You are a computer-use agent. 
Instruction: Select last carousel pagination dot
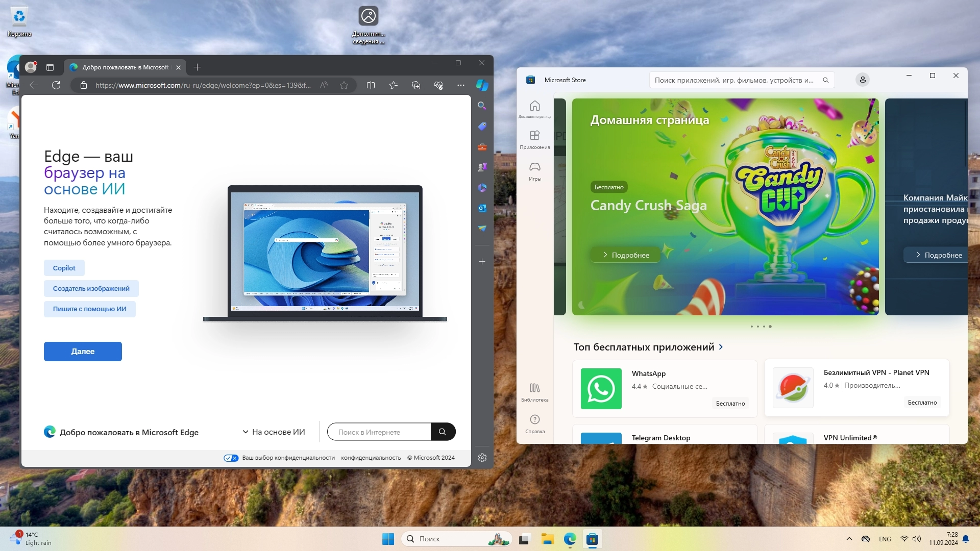(770, 327)
